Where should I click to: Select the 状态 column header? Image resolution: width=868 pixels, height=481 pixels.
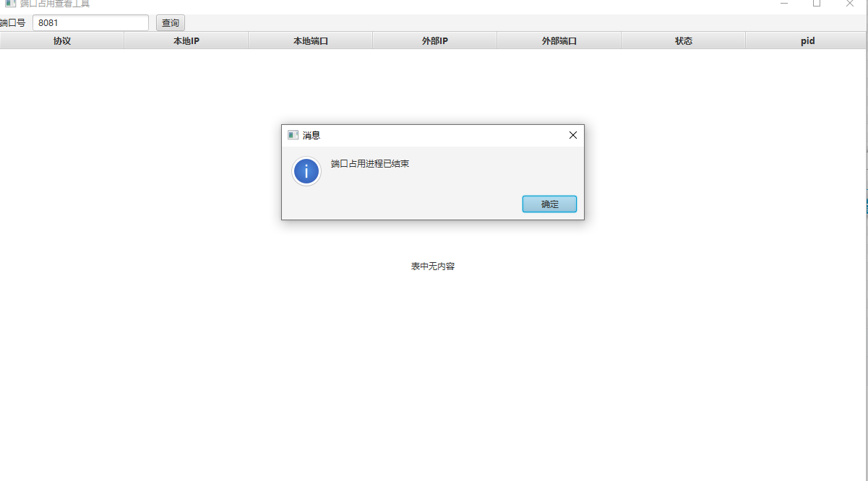coord(684,41)
